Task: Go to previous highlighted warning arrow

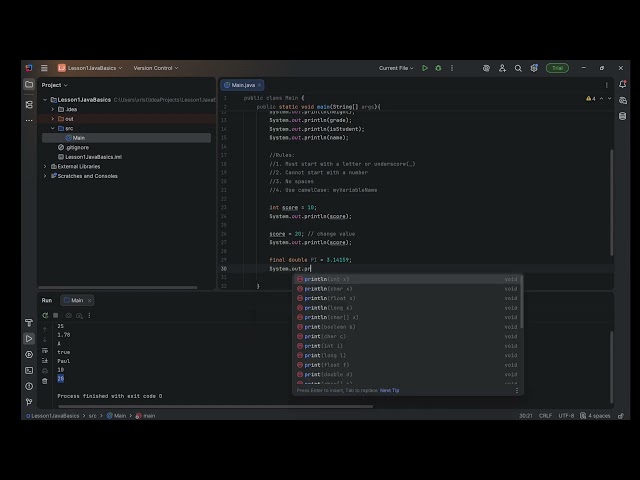Action: [601, 98]
